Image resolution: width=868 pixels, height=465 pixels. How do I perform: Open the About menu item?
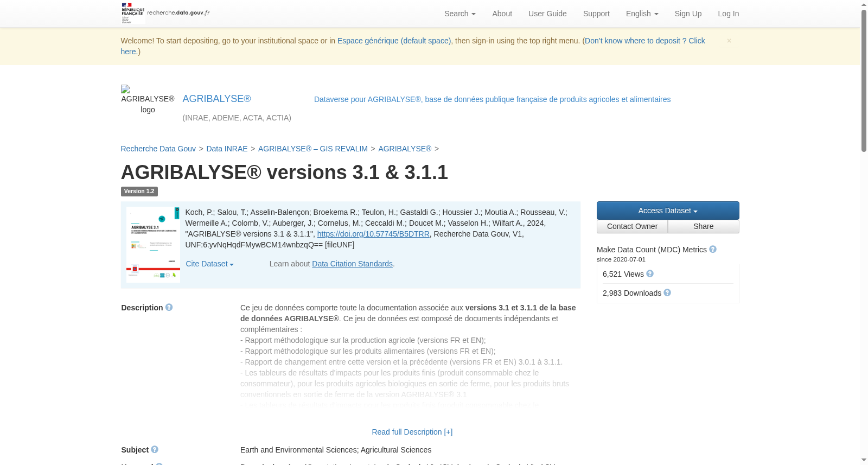[x=502, y=14]
